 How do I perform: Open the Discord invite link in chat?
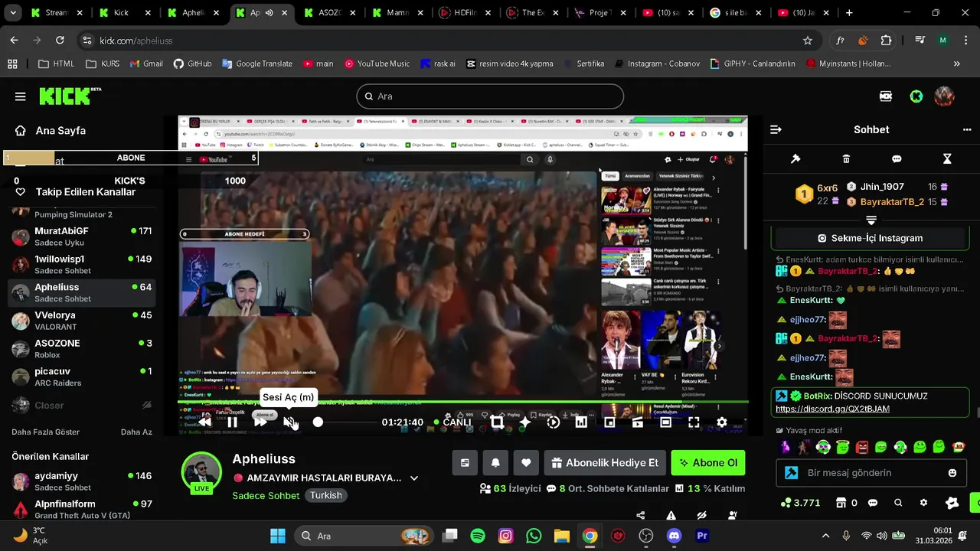pos(832,409)
